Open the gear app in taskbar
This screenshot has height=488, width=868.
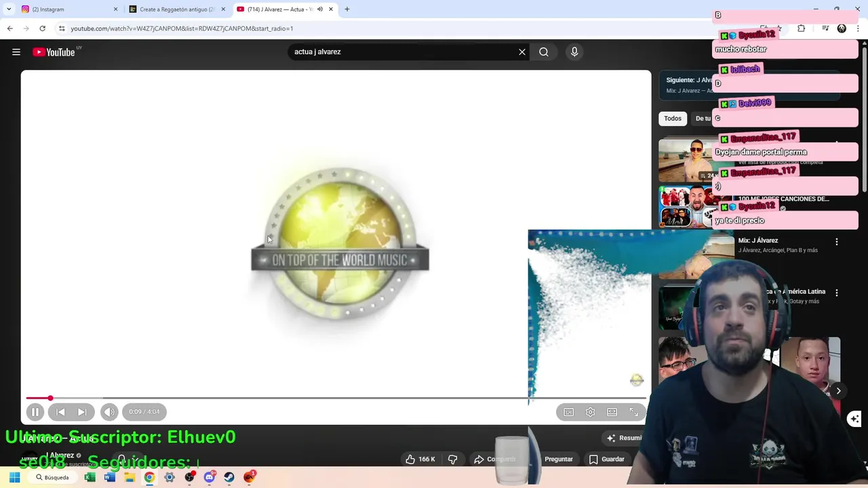170,477
